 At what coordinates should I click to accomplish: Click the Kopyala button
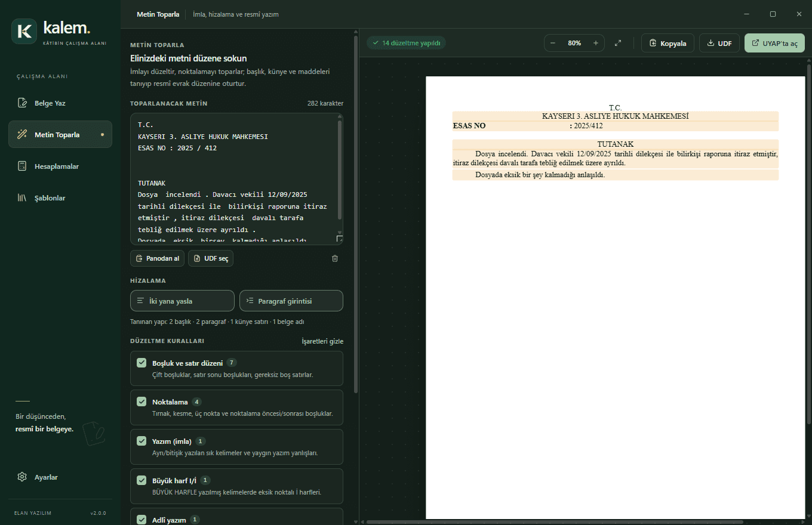[668, 43]
